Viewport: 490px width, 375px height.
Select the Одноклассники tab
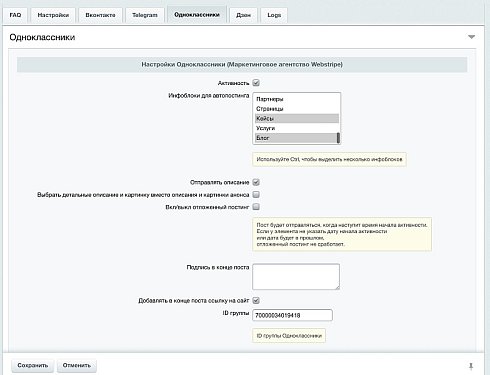[197, 14]
